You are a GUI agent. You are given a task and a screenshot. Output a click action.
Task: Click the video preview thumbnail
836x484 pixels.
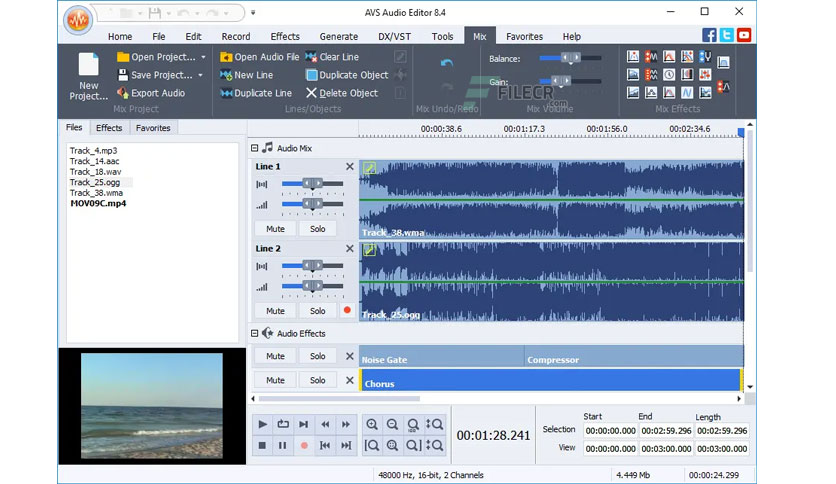click(x=152, y=406)
